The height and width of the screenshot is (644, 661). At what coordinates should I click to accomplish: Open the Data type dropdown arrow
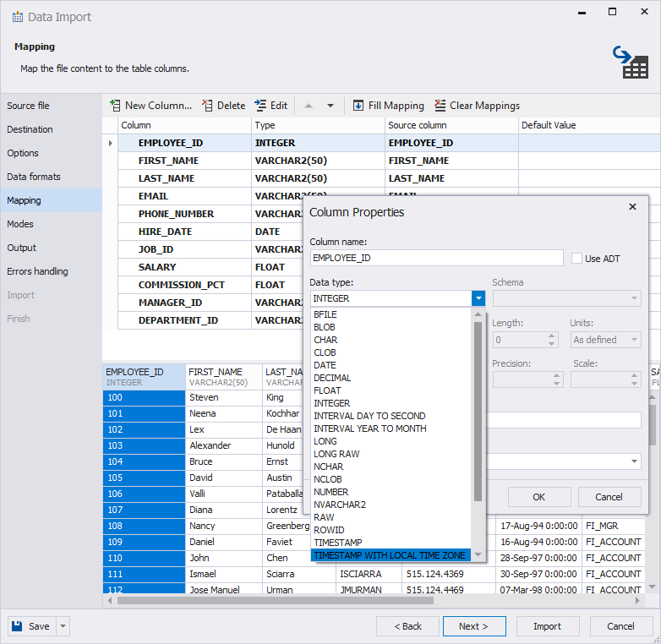point(478,298)
